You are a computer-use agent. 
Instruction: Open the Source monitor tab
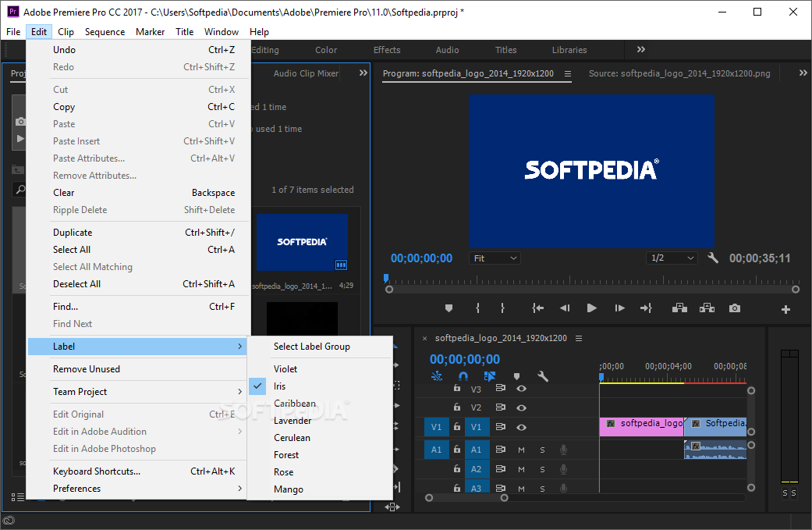(679, 73)
